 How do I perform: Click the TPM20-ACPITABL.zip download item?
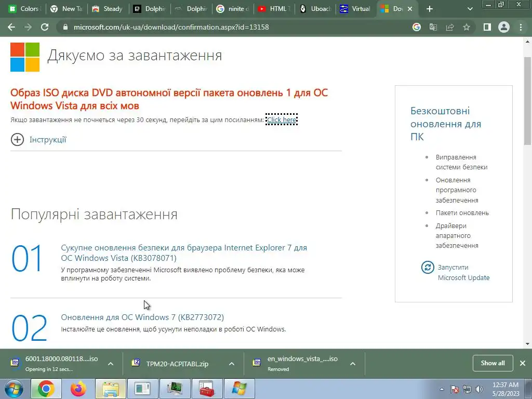177,364
